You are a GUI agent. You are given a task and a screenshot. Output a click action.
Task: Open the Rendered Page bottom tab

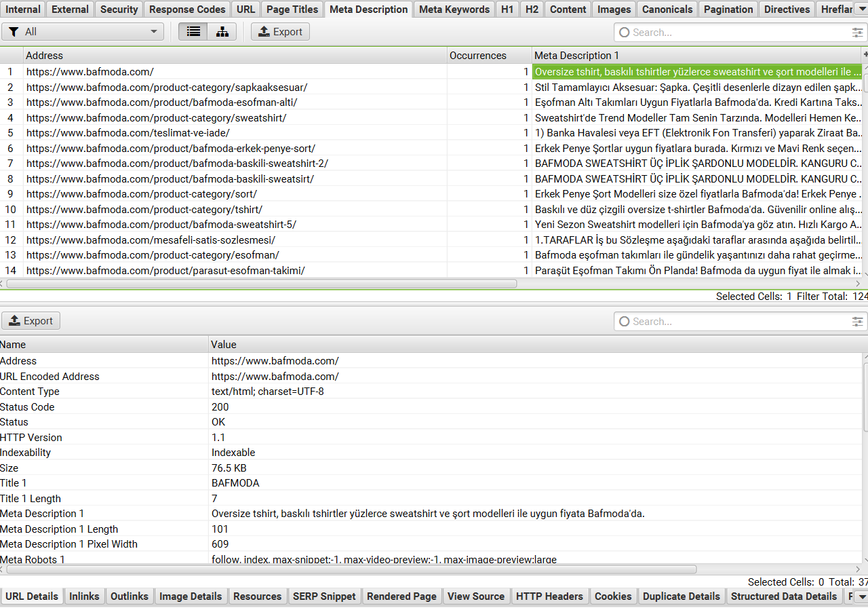point(401,596)
